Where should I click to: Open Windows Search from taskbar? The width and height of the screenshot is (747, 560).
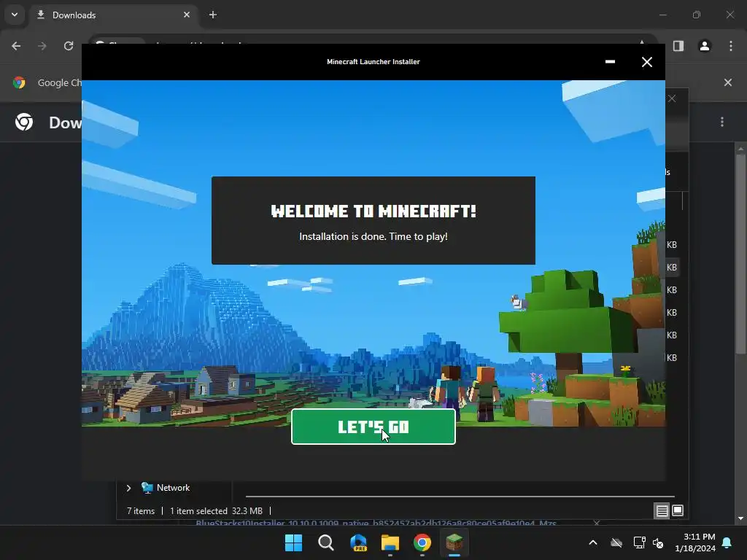point(326,542)
